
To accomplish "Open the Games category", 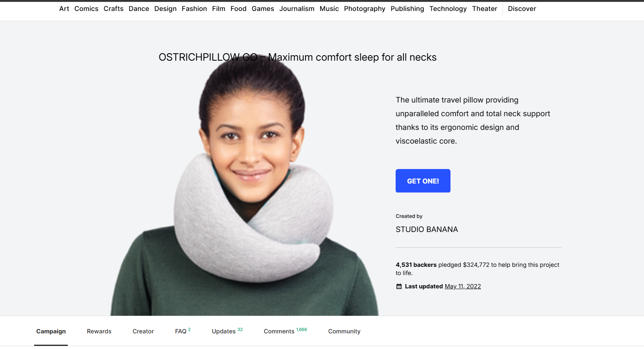I will click(x=262, y=9).
